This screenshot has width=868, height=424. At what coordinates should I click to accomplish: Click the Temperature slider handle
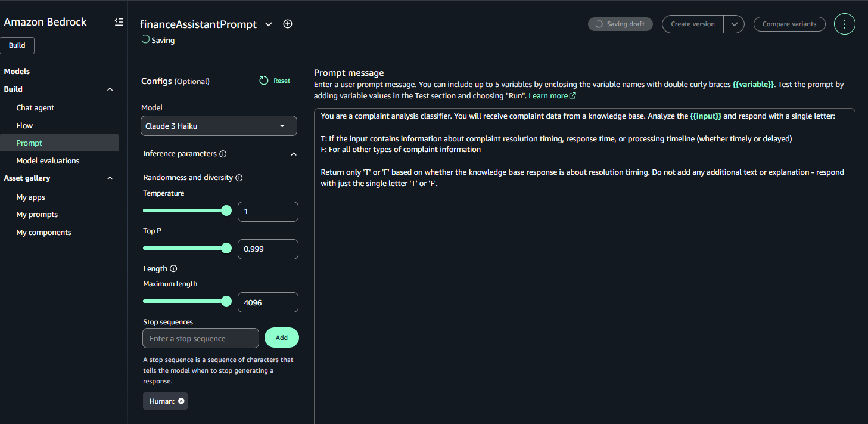point(226,211)
